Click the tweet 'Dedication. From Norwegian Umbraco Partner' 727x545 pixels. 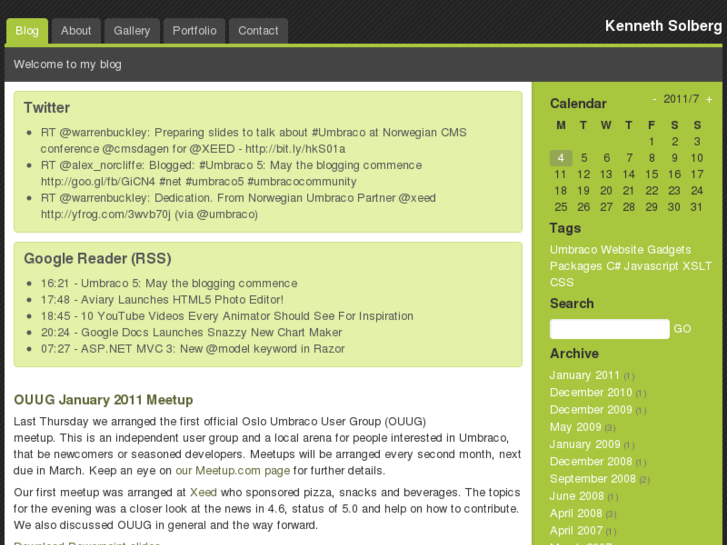[x=238, y=206]
